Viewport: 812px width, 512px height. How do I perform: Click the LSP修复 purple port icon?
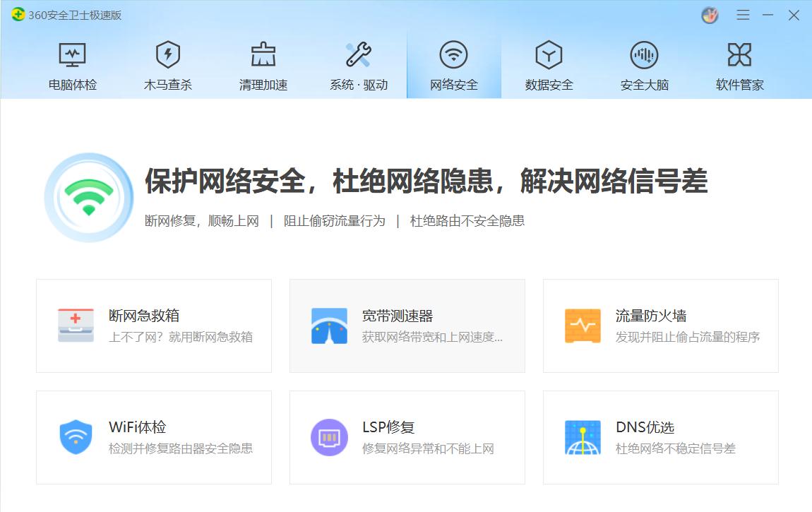pyautogui.click(x=329, y=436)
